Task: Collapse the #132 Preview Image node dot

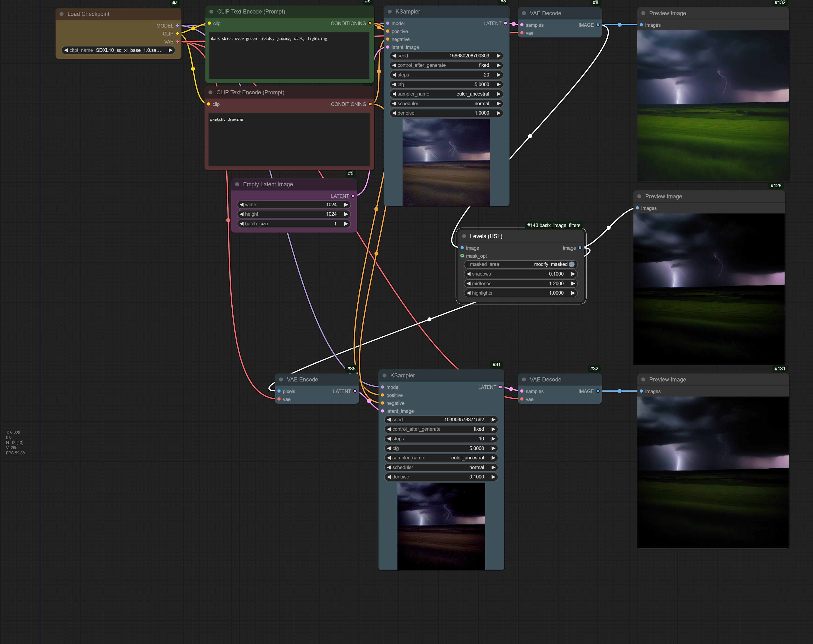Action: click(x=643, y=13)
